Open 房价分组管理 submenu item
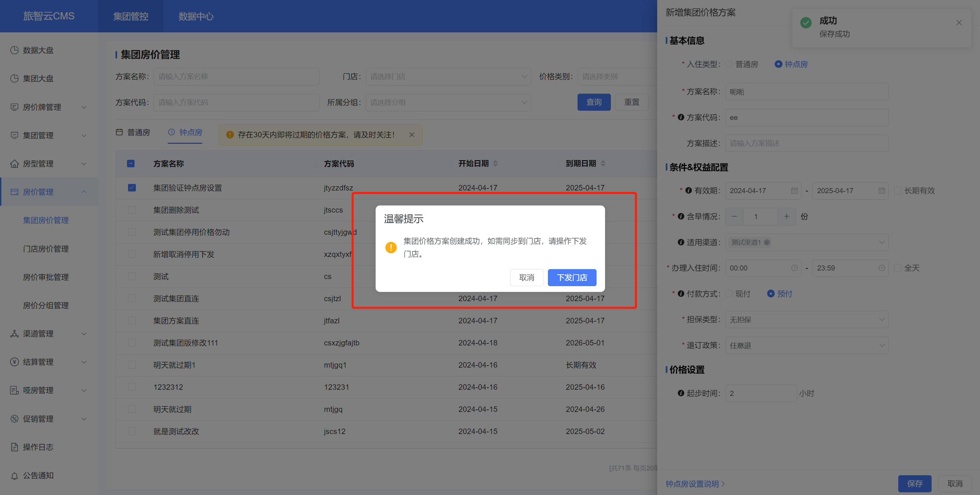980x495 pixels. (46, 306)
